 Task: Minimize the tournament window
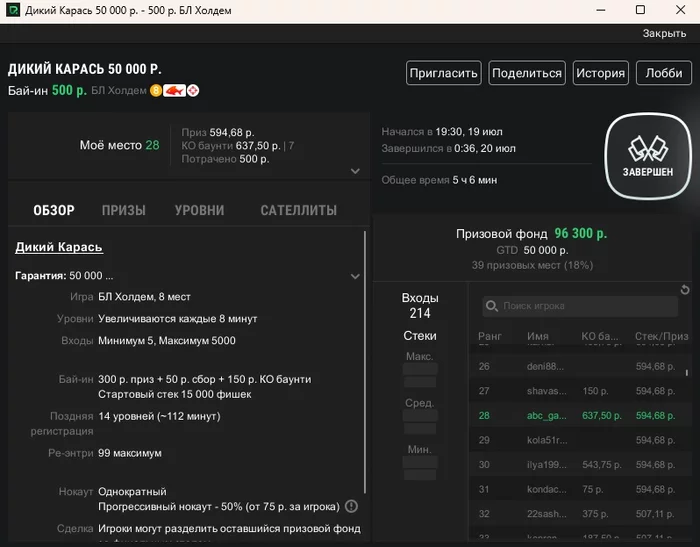click(x=601, y=10)
